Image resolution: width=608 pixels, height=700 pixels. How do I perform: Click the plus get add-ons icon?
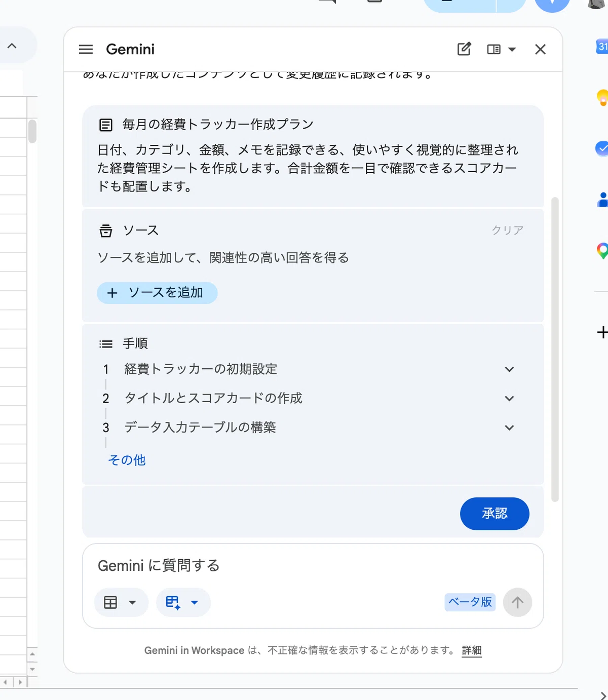(x=602, y=332)
